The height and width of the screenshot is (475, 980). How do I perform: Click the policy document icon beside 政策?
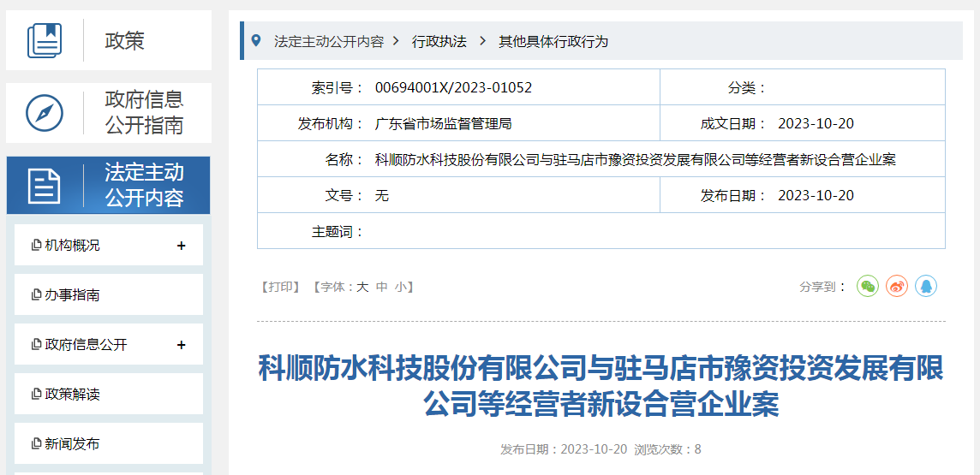pyautogui.click(x=45, y=40)
